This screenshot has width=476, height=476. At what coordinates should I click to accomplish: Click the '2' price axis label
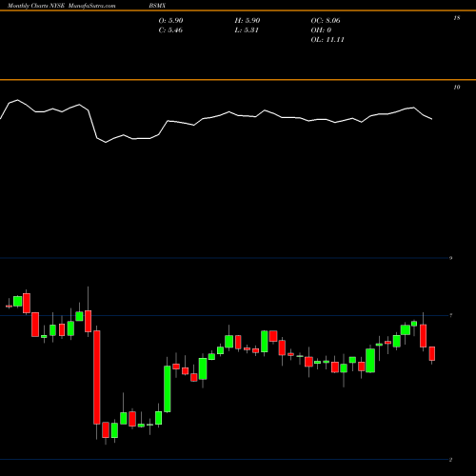(x=450, y=460)
